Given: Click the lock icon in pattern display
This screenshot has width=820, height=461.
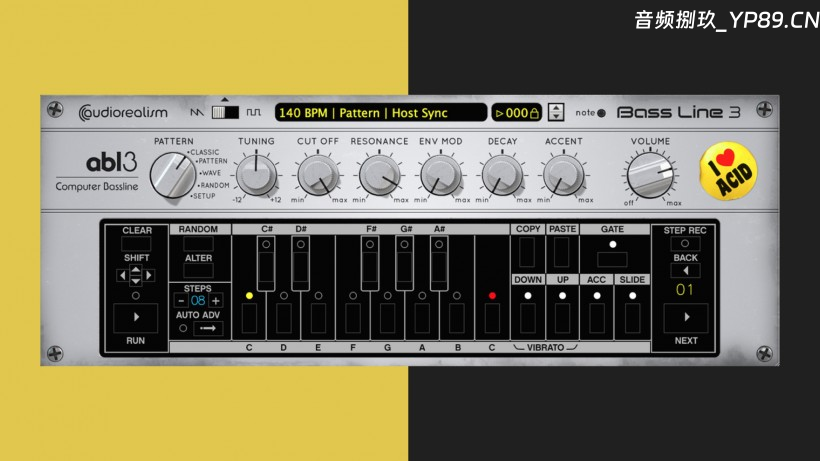Looking at the screenshot, I should [534, 113].
